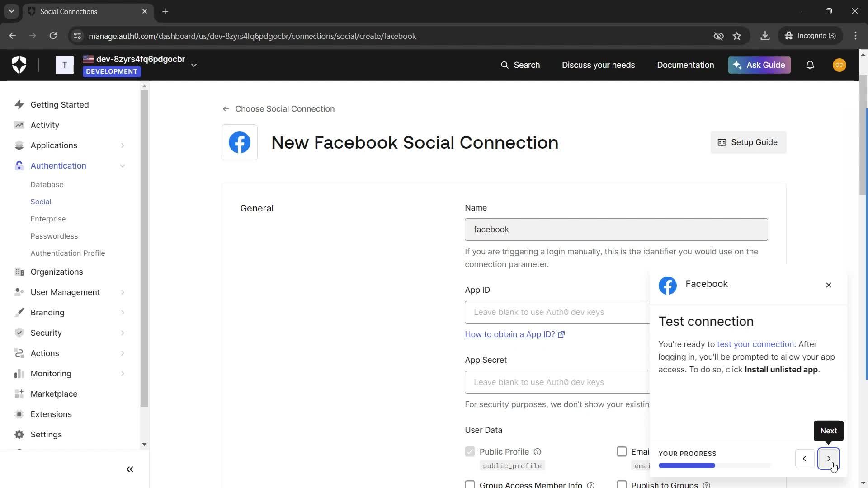
Task: Click the Your Progress bar
Action: coord(715,465)
